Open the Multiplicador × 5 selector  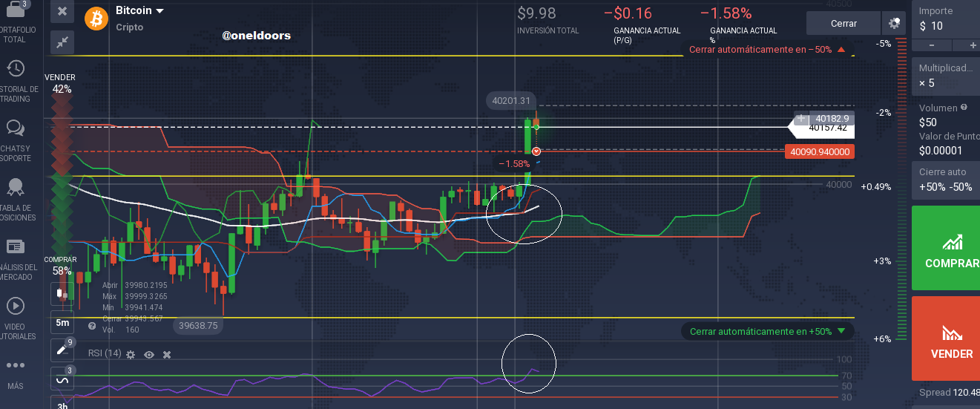click(x=947, y=76)
